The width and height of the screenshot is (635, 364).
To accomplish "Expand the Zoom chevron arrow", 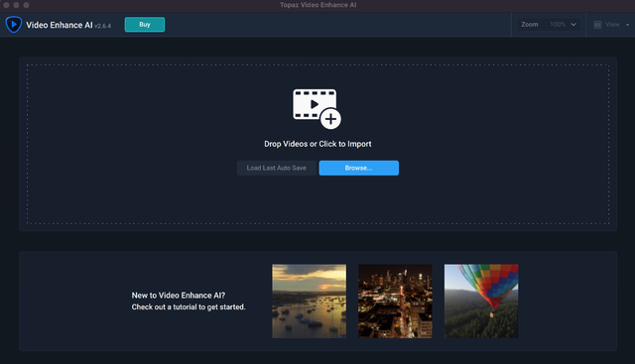I will (573, 25).
